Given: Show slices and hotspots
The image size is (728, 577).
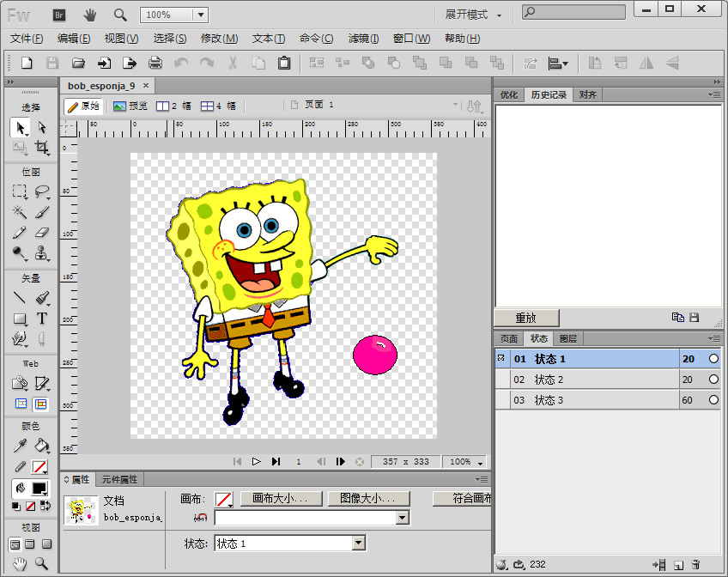Looking at the screenshot, I should point(41,404).
